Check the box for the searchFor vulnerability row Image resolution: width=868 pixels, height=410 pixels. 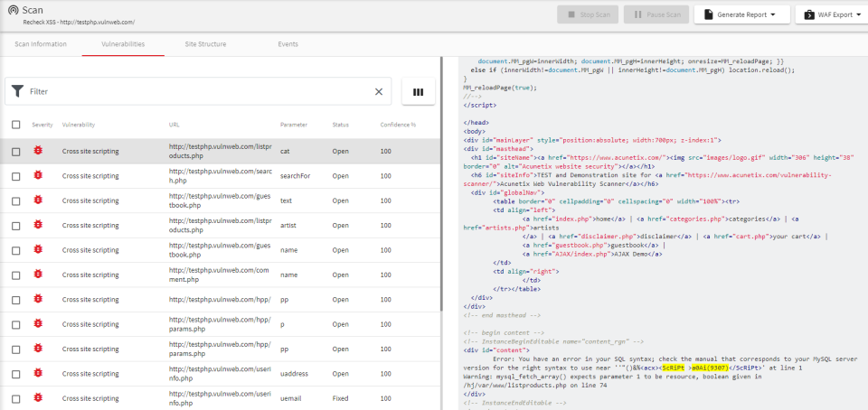click(x=16, y=175)
